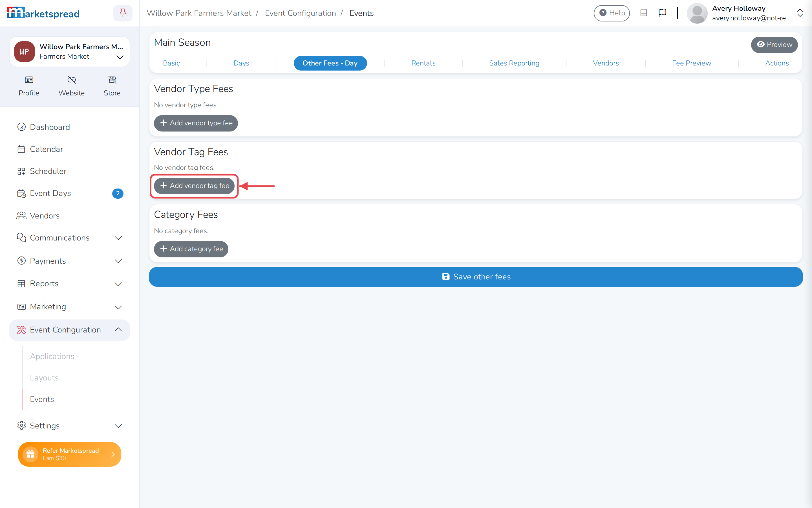Click Add vendor type fee
Viewport: 812px width, 508px height.
196,123
